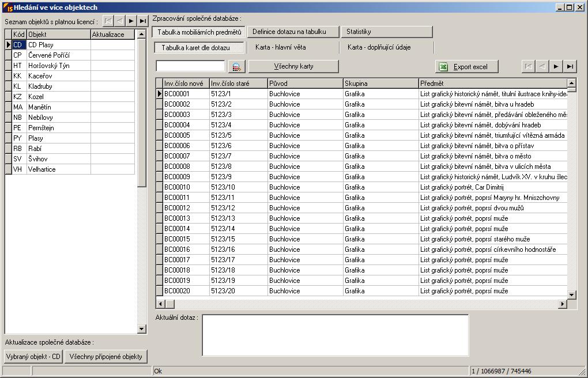The width and height of the screenshot is (588, 378).
Task: Click scroll down arrow of object list
Action: pyautogui.click(x=141, y=329)
